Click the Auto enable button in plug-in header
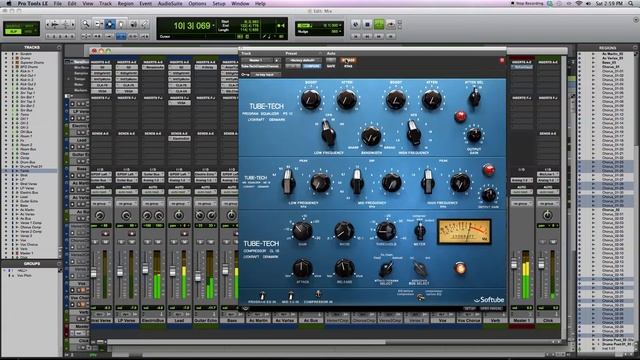 coord(331,60)
